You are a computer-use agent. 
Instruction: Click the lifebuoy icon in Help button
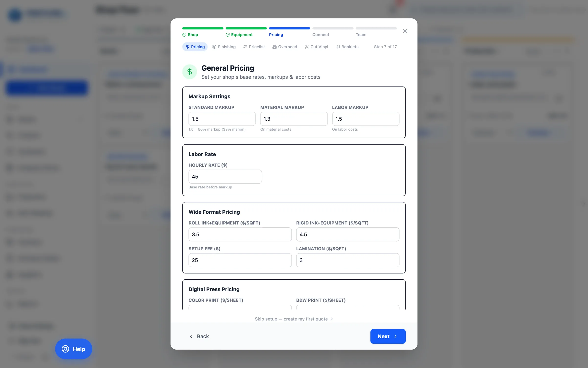coord(65,349)
